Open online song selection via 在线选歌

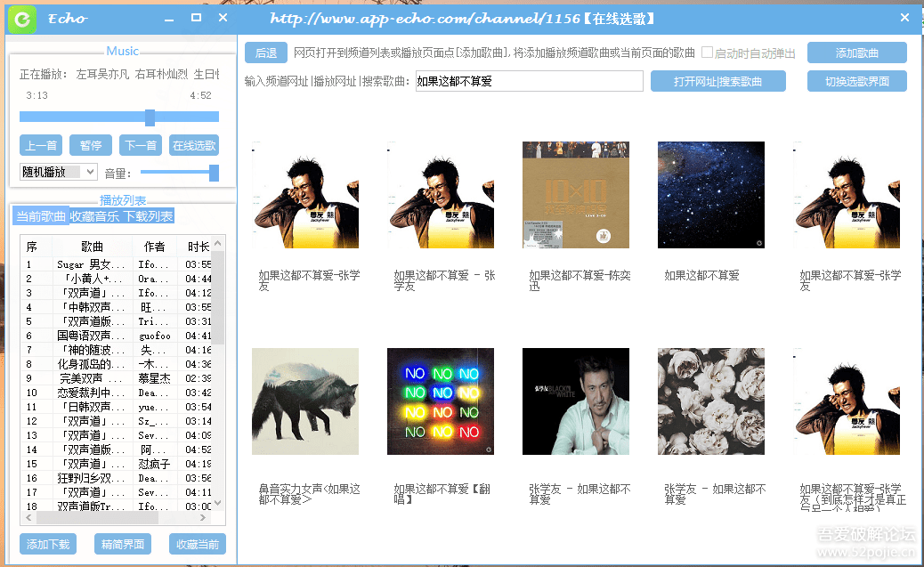(x=194, y=145)
